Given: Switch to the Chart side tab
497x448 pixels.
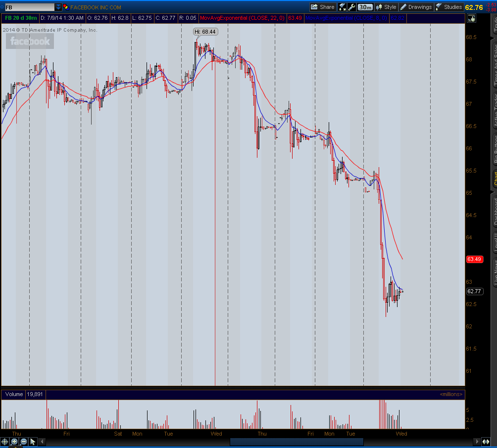Looking at the screenshot, I should click(495, 179).
